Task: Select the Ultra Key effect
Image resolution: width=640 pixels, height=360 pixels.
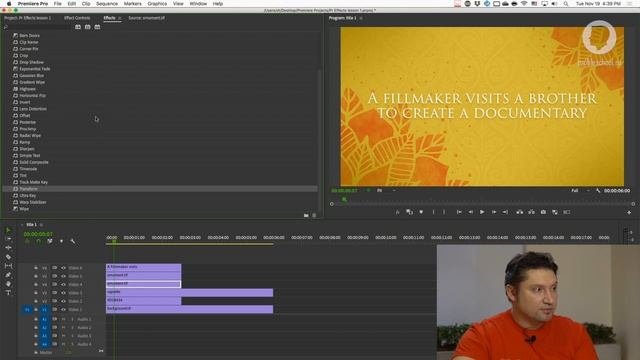Action: [27, 196]
